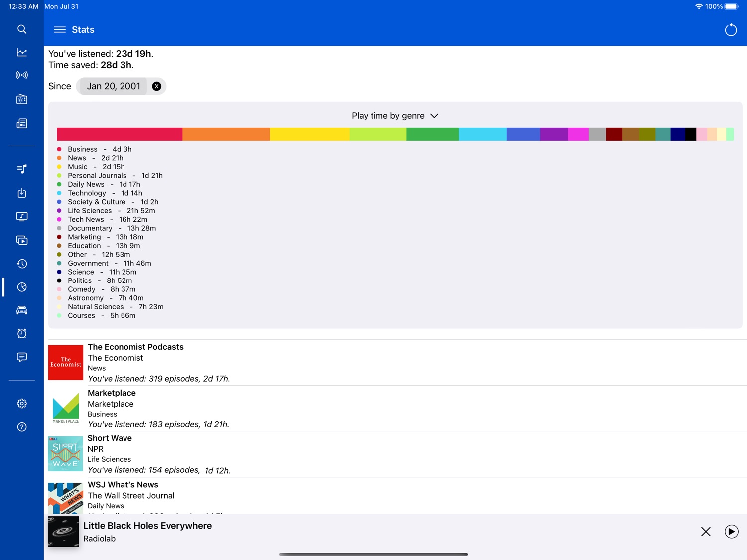Open the search icon in sidebar

22,29
